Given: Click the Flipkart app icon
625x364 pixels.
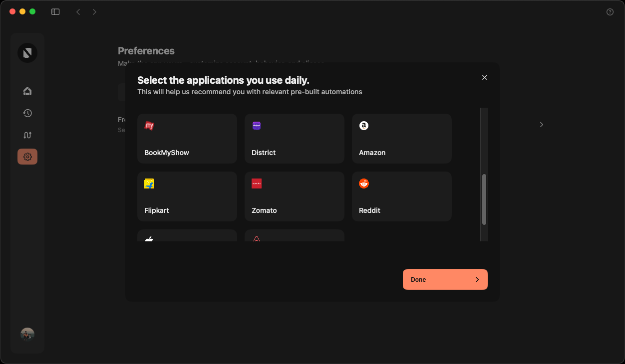Looking at the screenshot, I should coord(149,183).
